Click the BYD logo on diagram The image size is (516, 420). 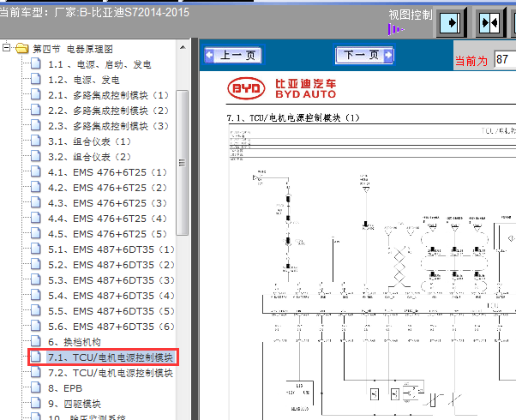(246, 88)
